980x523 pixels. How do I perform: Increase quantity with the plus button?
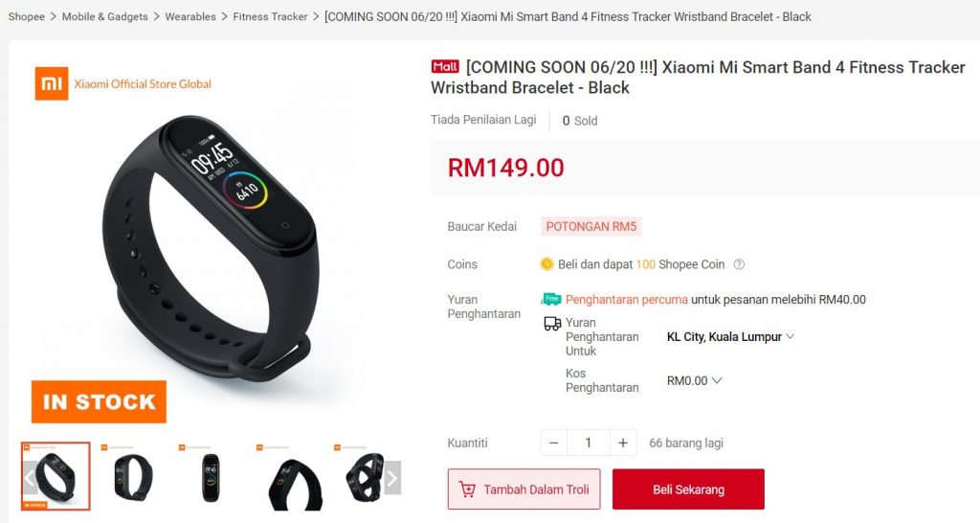coord(622,443)
